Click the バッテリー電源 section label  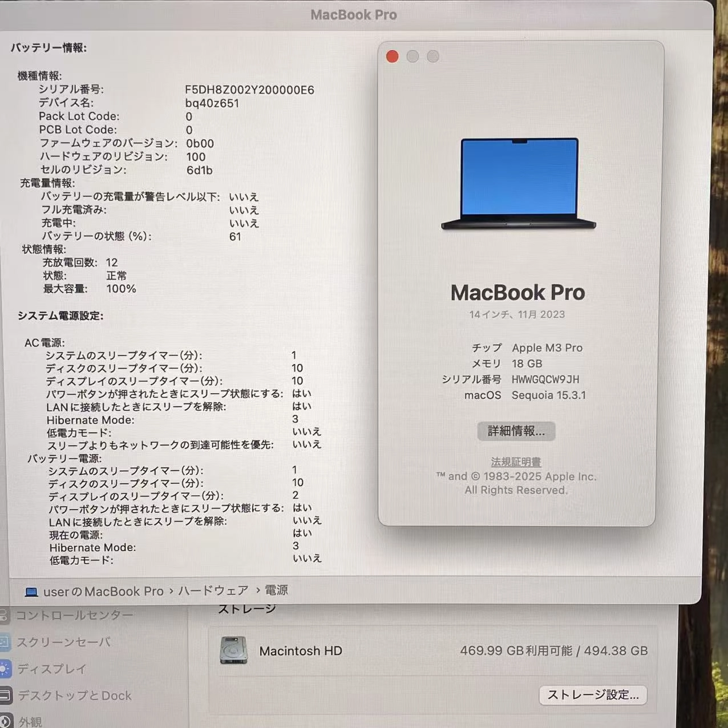[64, 458]
